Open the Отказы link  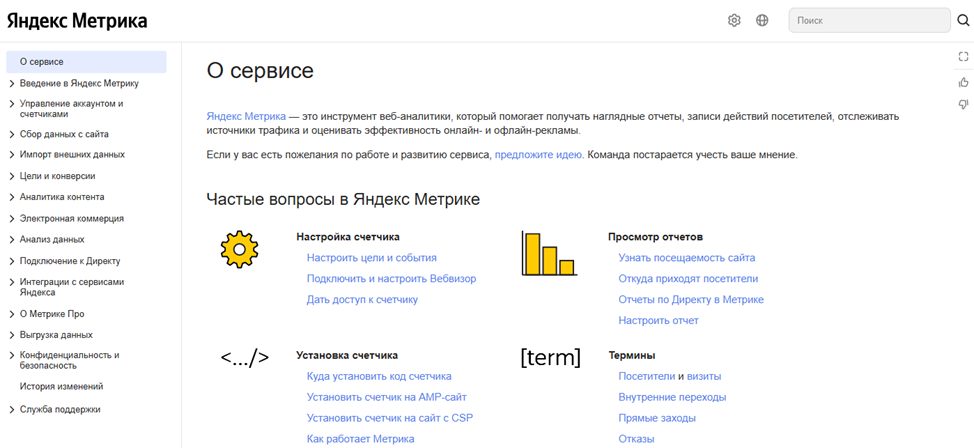[x=636, y=439]
